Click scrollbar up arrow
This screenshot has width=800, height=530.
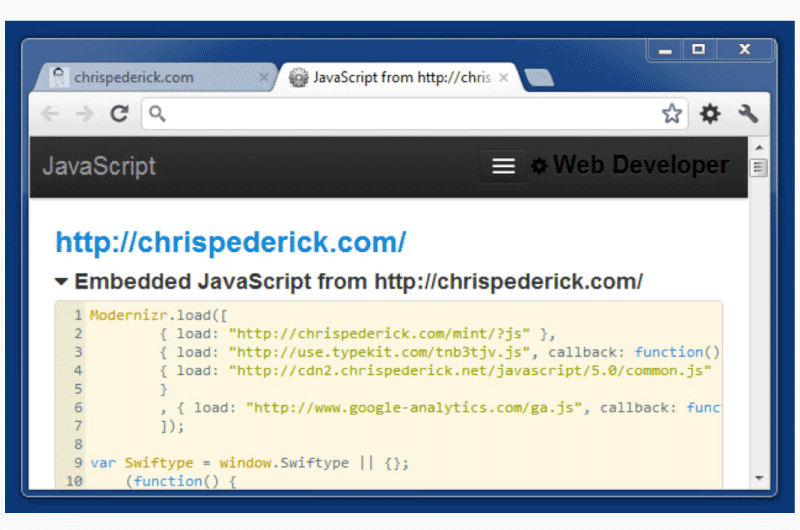pos(759,147)
